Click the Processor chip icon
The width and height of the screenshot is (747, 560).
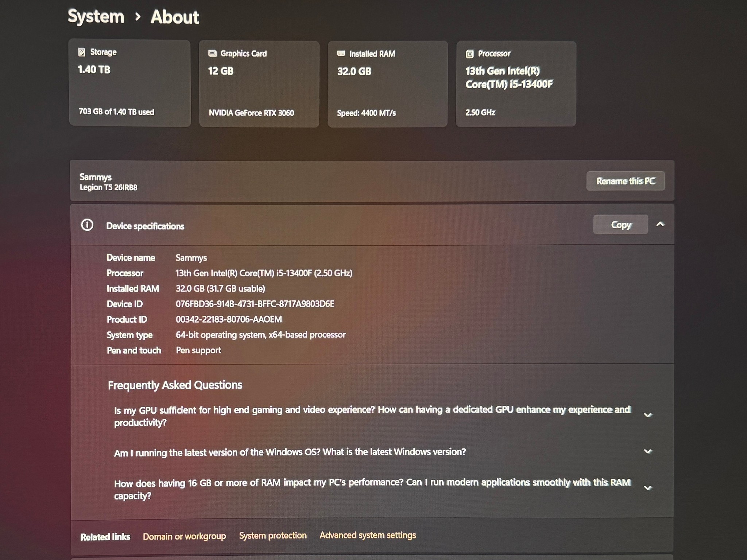coord(470,54)
